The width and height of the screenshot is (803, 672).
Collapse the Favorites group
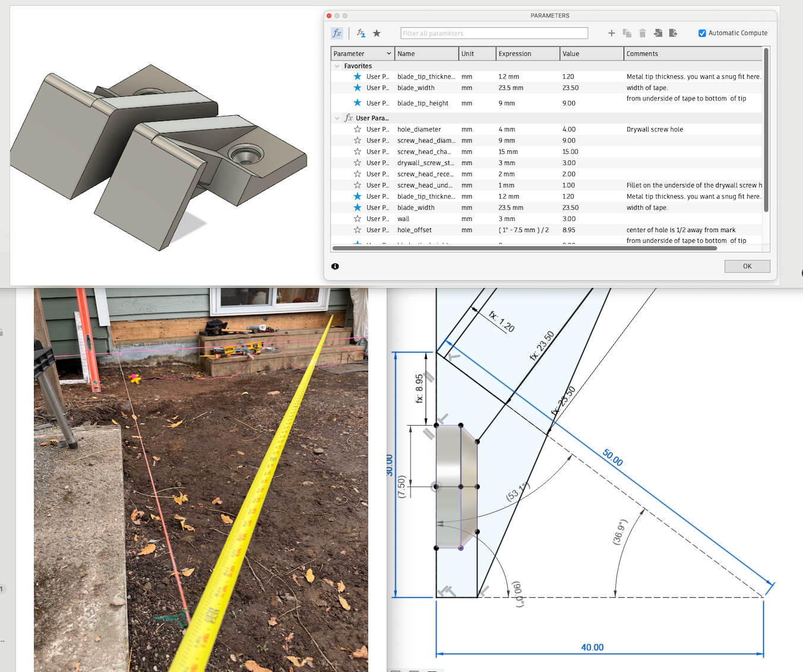click(x=337, y=66)
